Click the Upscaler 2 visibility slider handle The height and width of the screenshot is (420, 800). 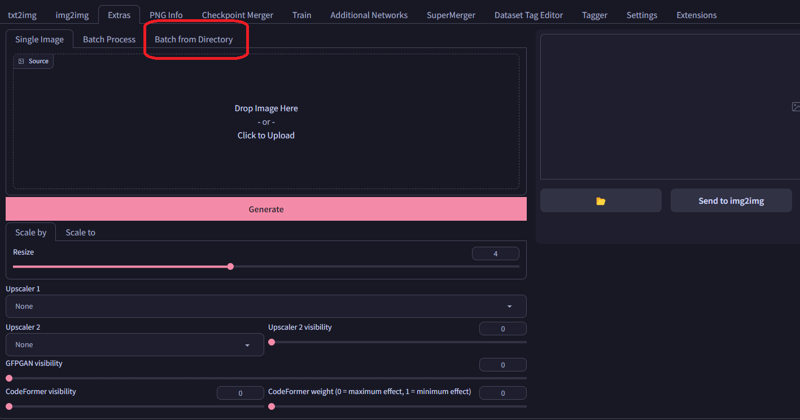point(272,342)
